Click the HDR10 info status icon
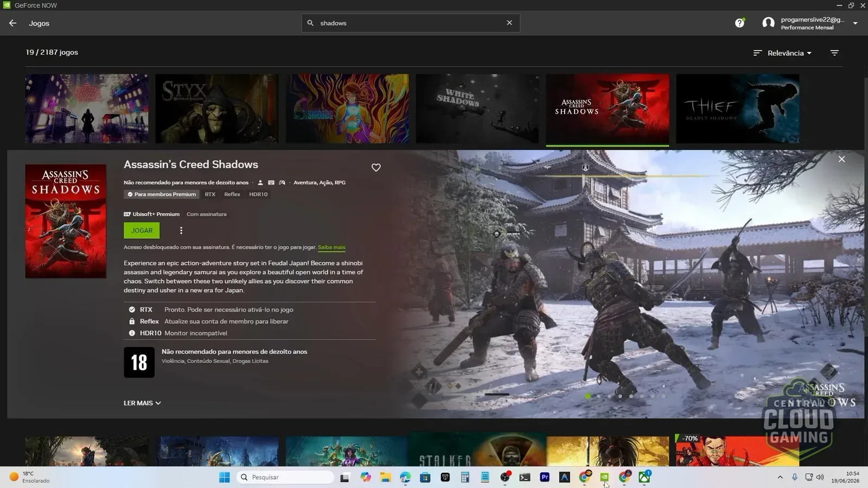The width and height of the screenshot is (868, 488). 132,333
